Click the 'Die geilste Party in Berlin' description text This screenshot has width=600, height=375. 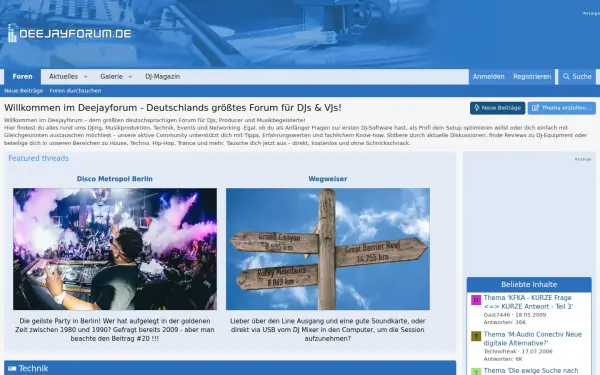click(115, 330)
